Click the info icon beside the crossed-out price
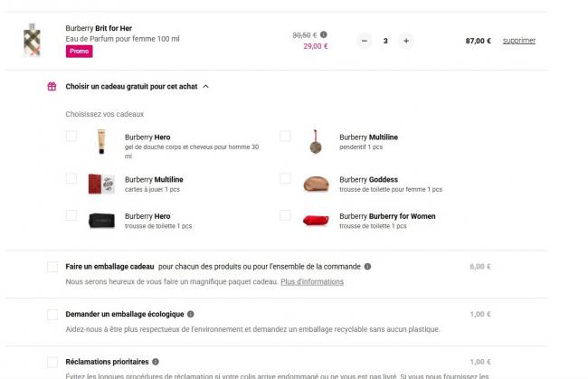Screen dimensions: 588x379 coord(324,34)
